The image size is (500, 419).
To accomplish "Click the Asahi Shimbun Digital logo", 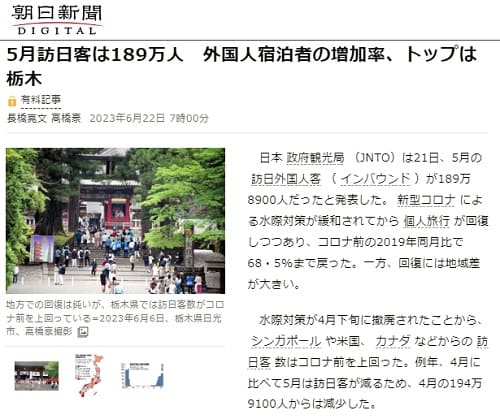I will [x=57, y=20].
